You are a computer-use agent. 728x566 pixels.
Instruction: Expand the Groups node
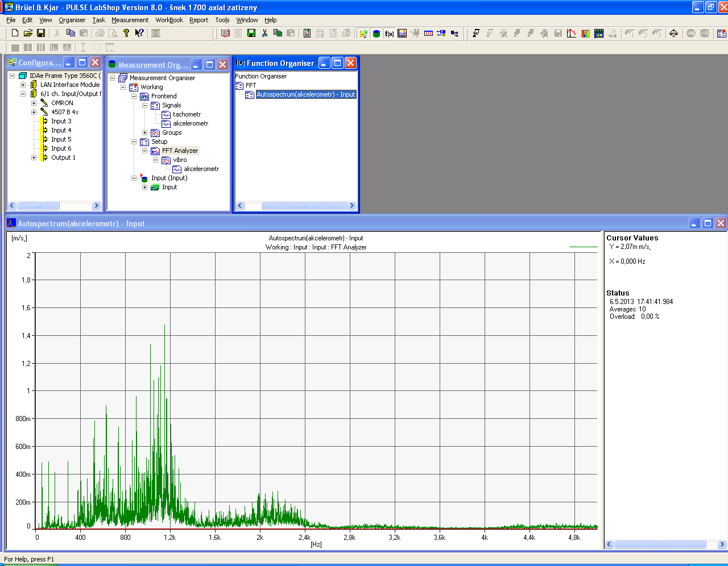pyautogui.click(x=145, y=132)
